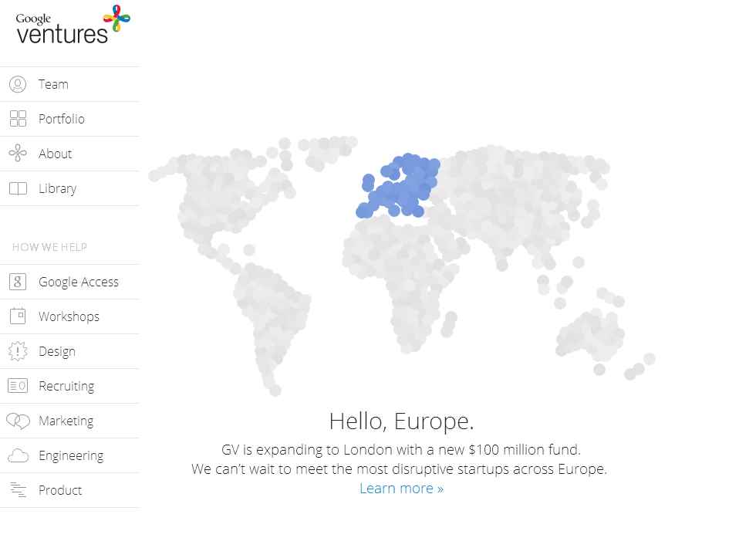Screen dimensions: 756x548
Task: Click the Team person icon
Action: (x=18, y=84)
